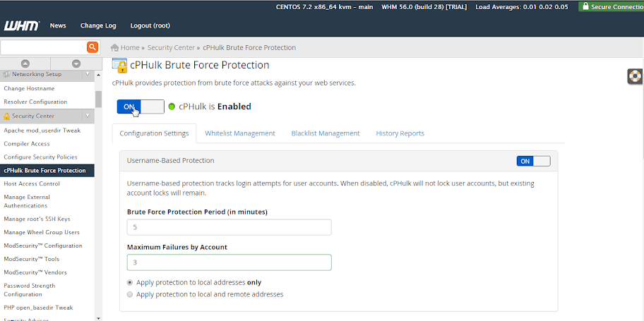Click the Home icon in breadcrumb

pyautogui.click(x=115, y=47)
